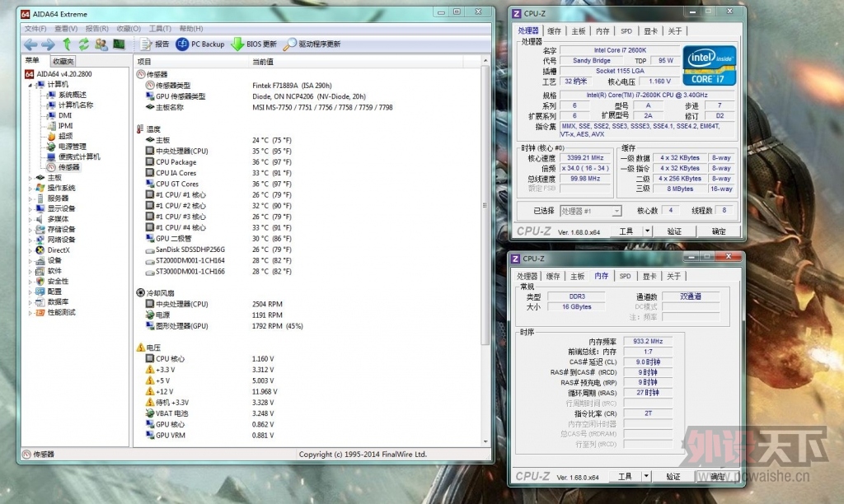Click the green refresh icon in AIDA64 toolbar
Image resolution: width=844 pixels, height=504 pixels.
84,44
